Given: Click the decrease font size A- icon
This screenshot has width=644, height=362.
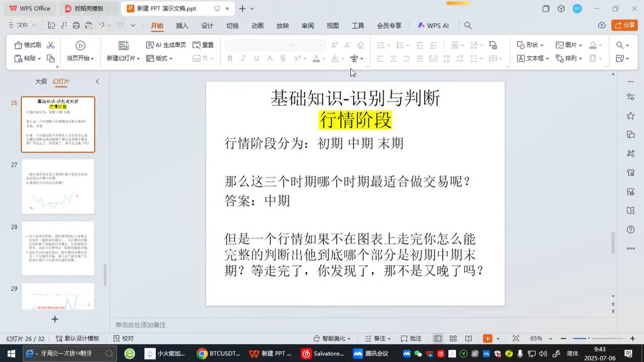Looking at the screenshot, I should tap(347, 45).
